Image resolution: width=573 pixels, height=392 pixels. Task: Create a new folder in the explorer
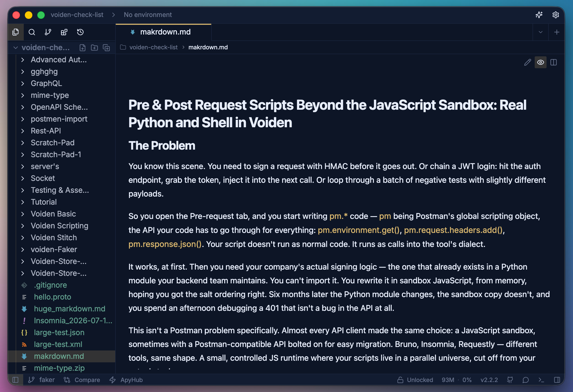tap(94, 48)
